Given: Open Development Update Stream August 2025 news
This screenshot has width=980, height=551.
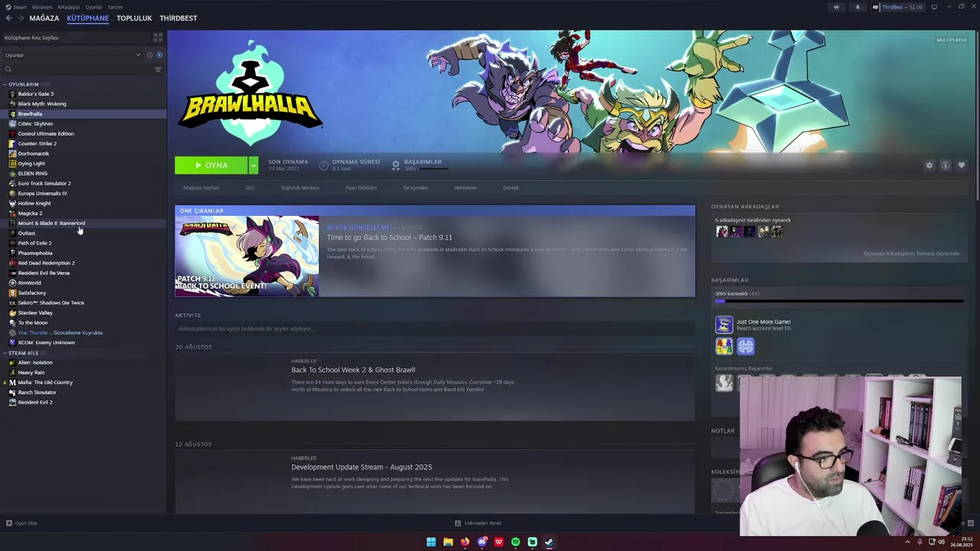Looking at the screenshot, I should click(361, 467).
